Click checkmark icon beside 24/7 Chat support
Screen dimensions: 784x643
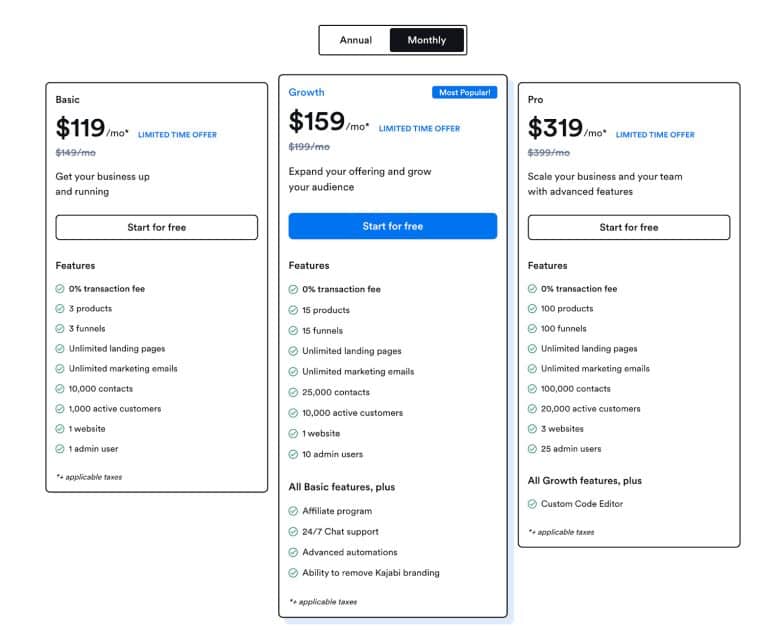coord(293,532)
